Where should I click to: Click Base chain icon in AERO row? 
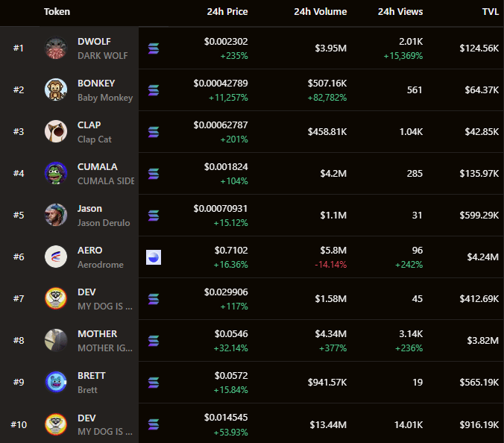154,257
